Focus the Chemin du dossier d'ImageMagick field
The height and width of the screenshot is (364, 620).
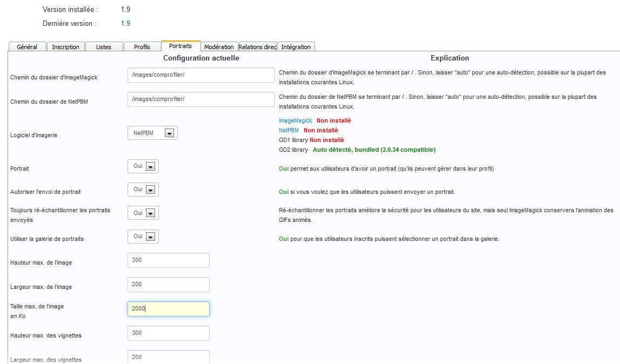[201, 75]
